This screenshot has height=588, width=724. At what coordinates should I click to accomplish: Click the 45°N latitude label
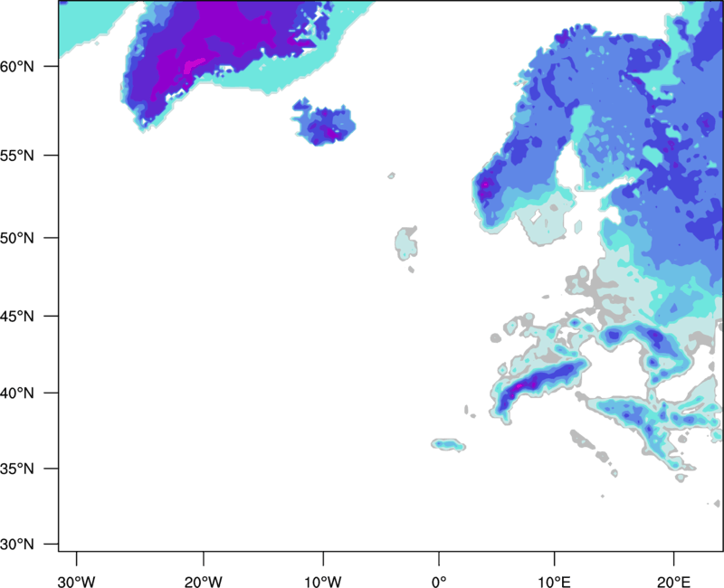[x=17, y=316]
